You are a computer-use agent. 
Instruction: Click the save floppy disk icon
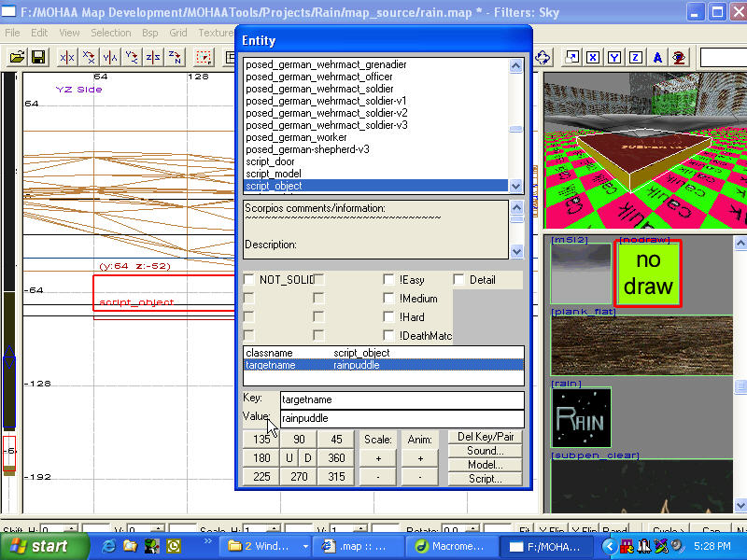pyautogui.click(x=38, y=57)
